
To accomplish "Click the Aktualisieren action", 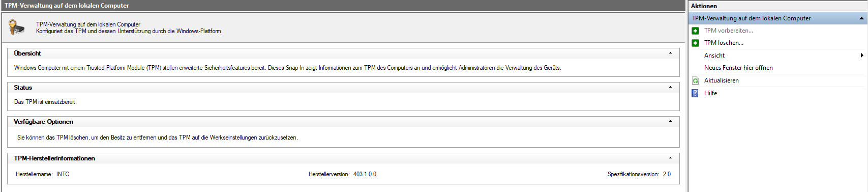I will 721,80.
